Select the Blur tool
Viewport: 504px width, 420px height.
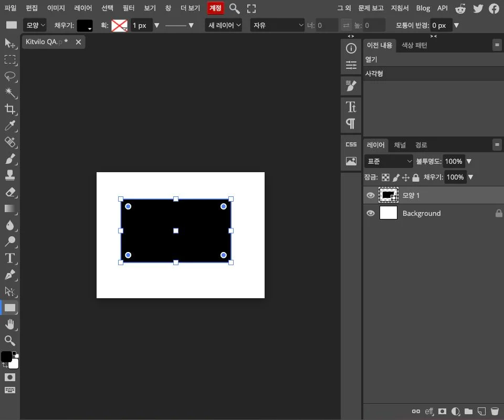click(x=10, y=225)
